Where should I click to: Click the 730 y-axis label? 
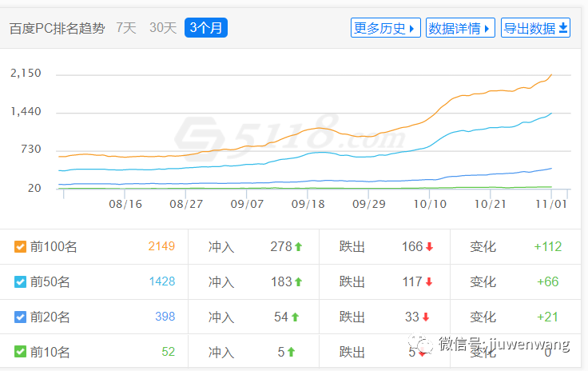pyautogui.click(x=30, y=150)
